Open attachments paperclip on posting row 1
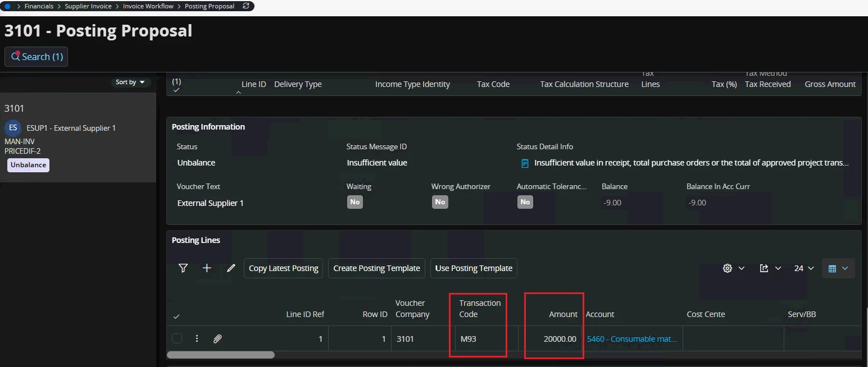 (217, 339)
